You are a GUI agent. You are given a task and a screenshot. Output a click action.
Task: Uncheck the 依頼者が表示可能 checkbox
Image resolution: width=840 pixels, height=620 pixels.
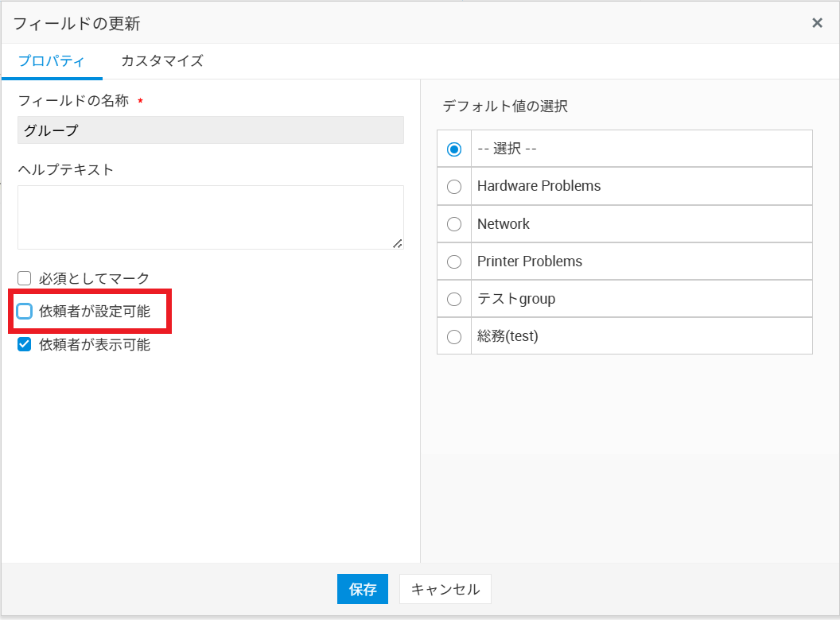click(25, 345)
